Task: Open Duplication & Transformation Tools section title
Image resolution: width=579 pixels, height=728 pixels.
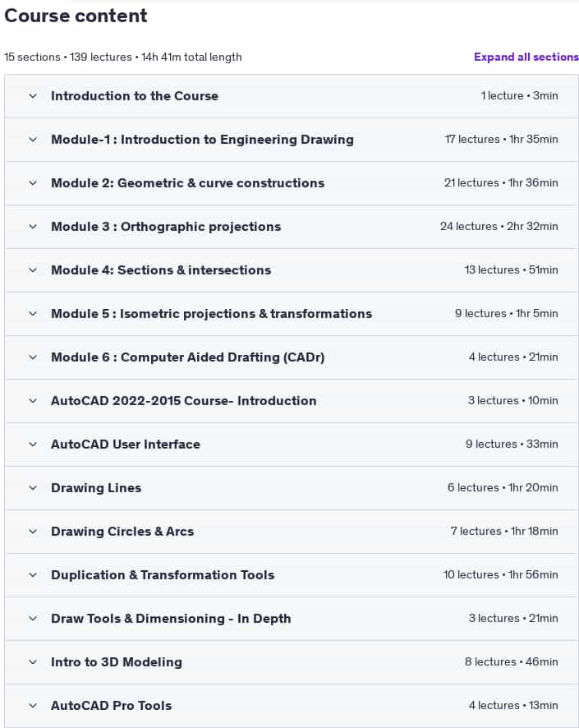Action: [x=163, y=575]
